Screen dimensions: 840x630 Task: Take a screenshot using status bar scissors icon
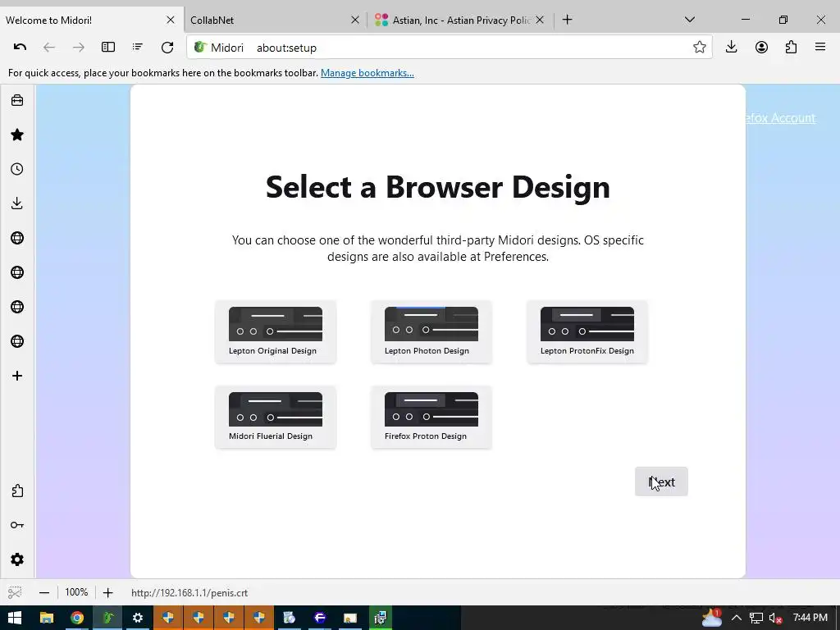[15, 592]
